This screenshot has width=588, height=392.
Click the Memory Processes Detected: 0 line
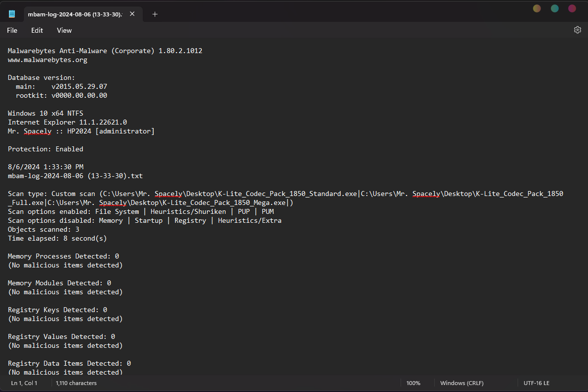point(63,256)
